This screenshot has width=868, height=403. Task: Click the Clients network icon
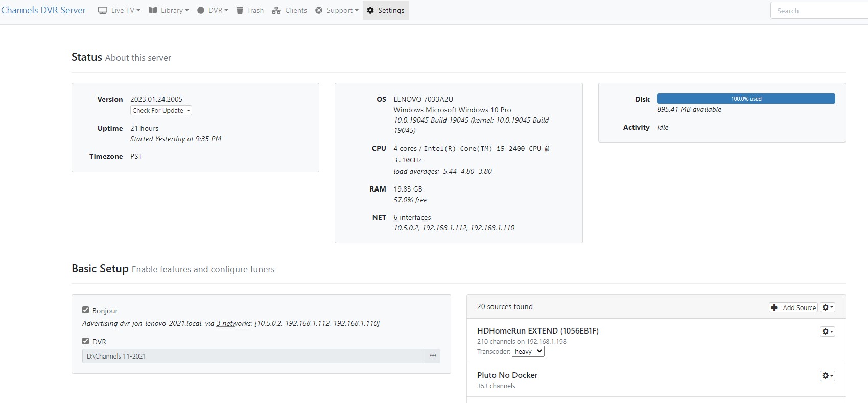pyautogui.click(x=276, y=10)
